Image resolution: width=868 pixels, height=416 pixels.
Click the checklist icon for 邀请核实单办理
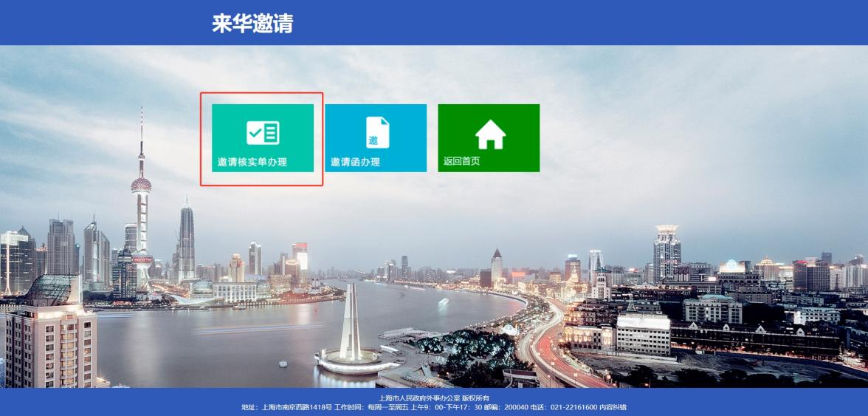click(x=263, y=133)
